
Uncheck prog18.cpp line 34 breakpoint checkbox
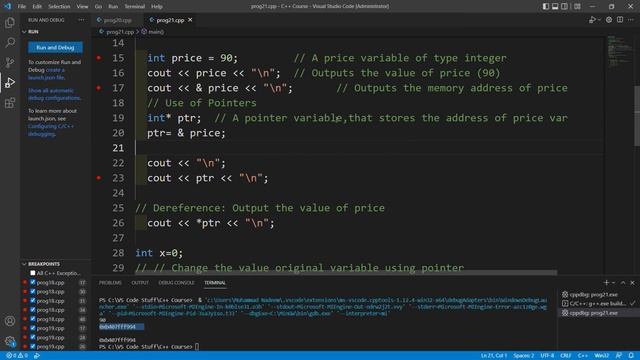click(x=33, y=310)
